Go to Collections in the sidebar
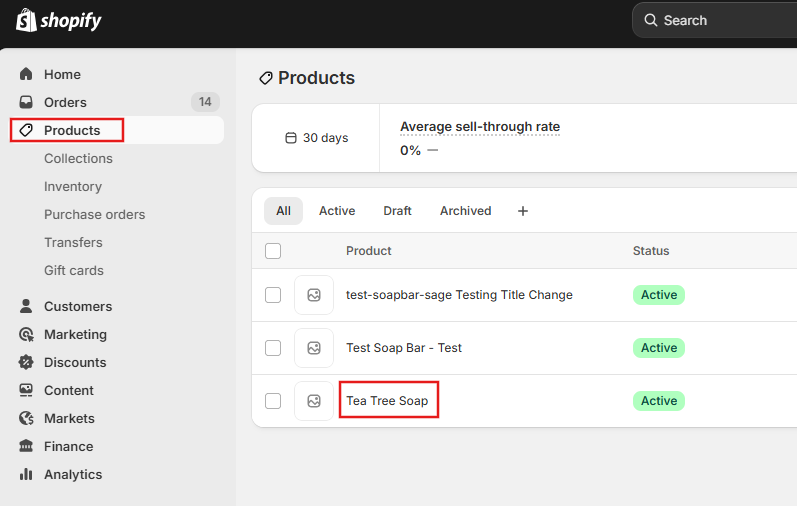This screenshot has width=797, height=506. click(x=78, y=159)
